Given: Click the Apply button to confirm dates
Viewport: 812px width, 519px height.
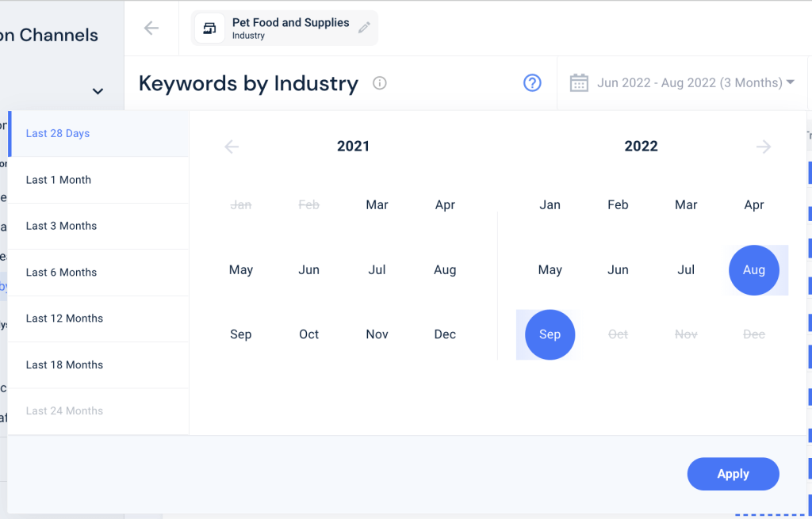Looking at the screenshot, I should click(733, 473).
